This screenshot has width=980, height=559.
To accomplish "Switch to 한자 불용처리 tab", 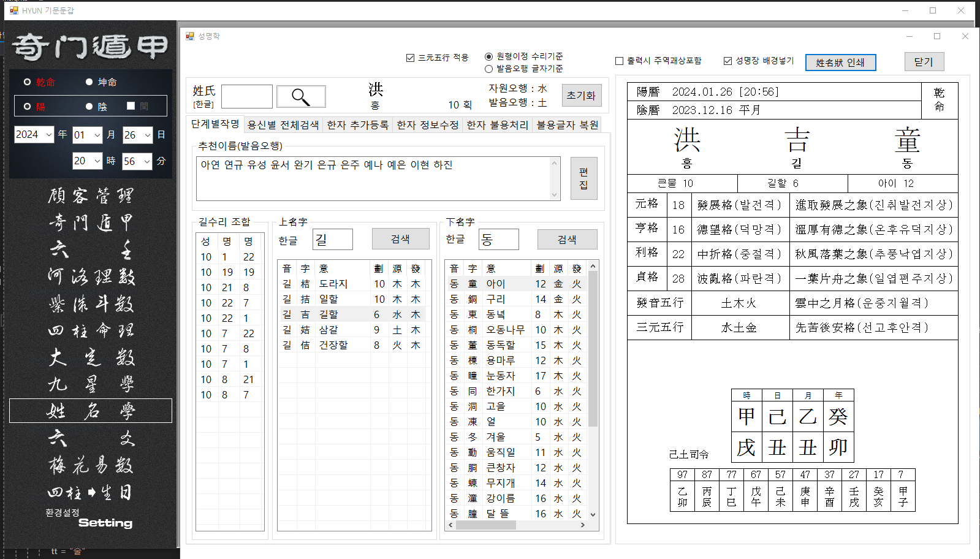I will pyautogui.click(x=498, y=125).
